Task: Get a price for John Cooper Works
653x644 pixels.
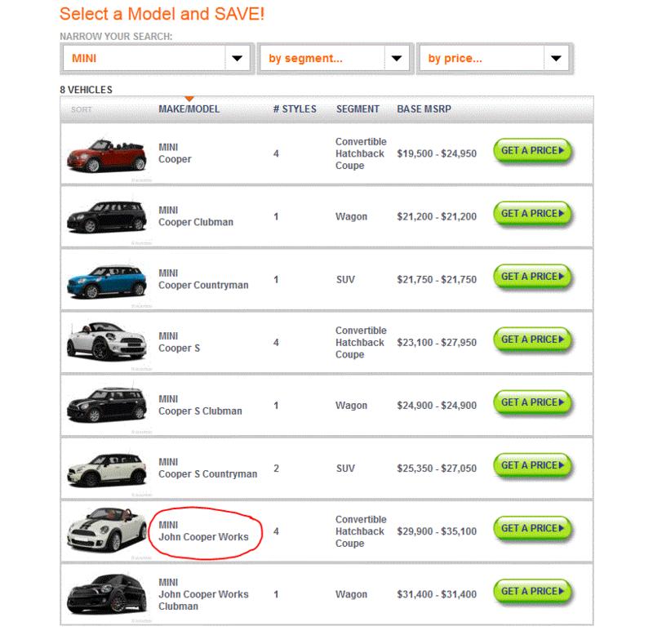Action: click(532, 529)
